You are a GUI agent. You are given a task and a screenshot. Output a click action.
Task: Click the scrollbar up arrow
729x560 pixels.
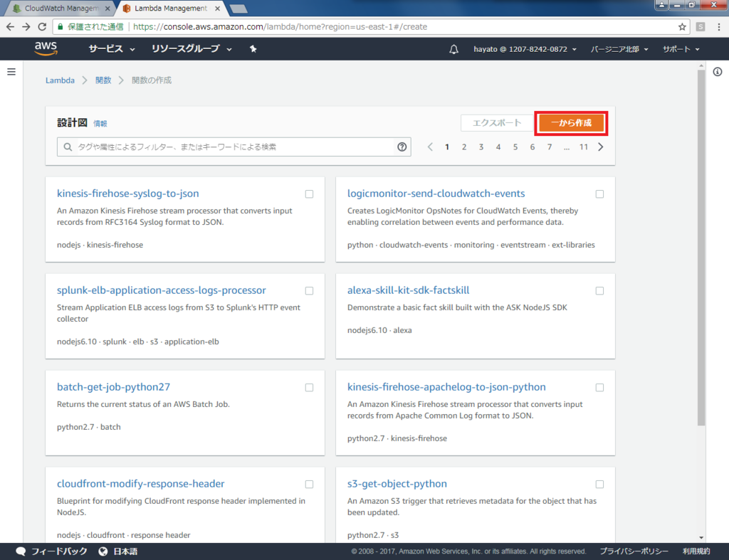(701, 66)
